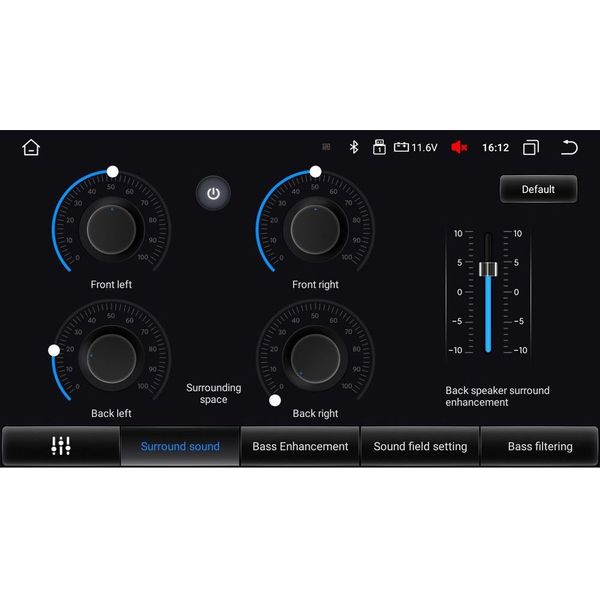This screenshot has height=600, width=600.
Task: Click the back speaker surround enhancement slider handle
Action: [488, 269]
